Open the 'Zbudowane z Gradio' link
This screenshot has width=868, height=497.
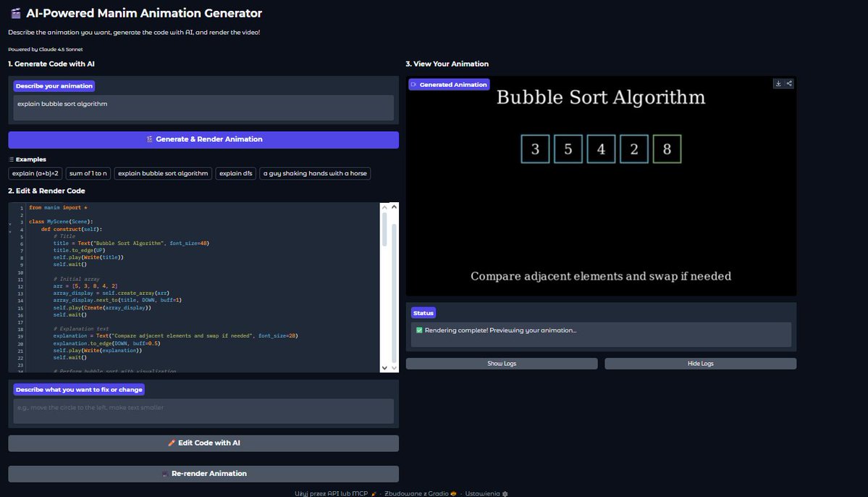420,493
